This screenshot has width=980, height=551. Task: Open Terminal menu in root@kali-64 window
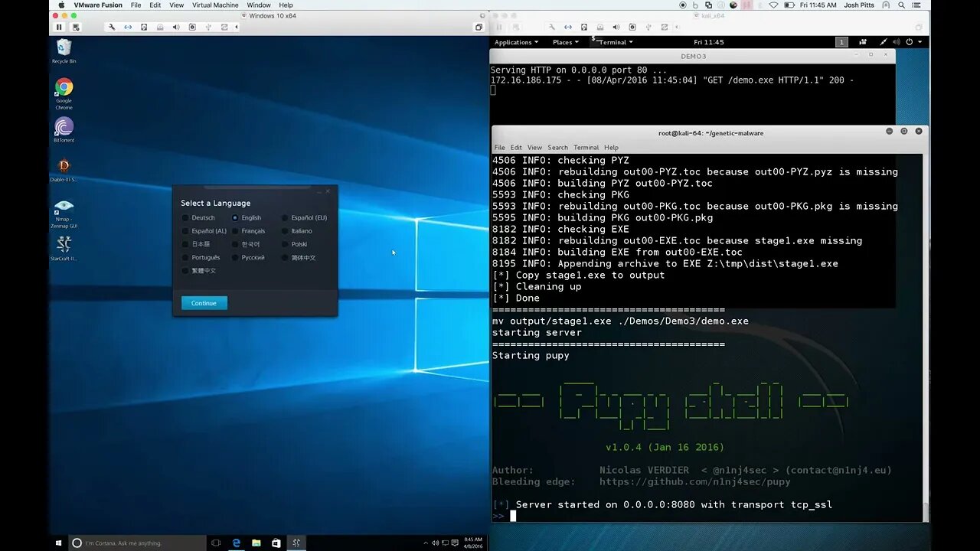[x=586, y=148]
